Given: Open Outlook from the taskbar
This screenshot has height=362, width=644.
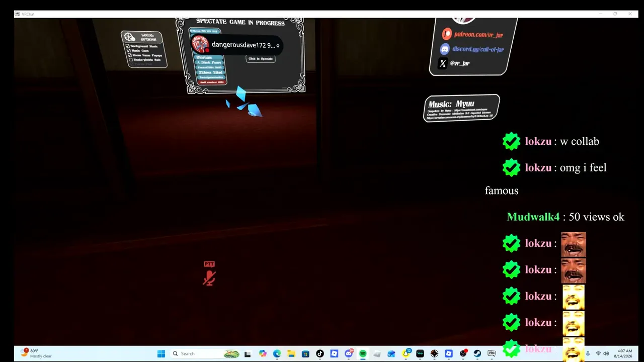Looking at the screenshot, I should [x=391, y=353].
